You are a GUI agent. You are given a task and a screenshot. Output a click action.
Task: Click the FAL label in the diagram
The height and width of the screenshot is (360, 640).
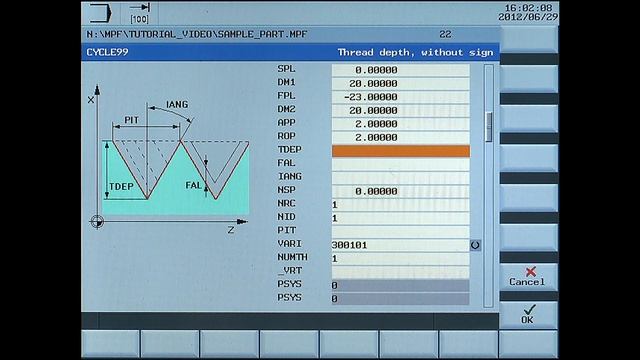[x=193, y=185]
